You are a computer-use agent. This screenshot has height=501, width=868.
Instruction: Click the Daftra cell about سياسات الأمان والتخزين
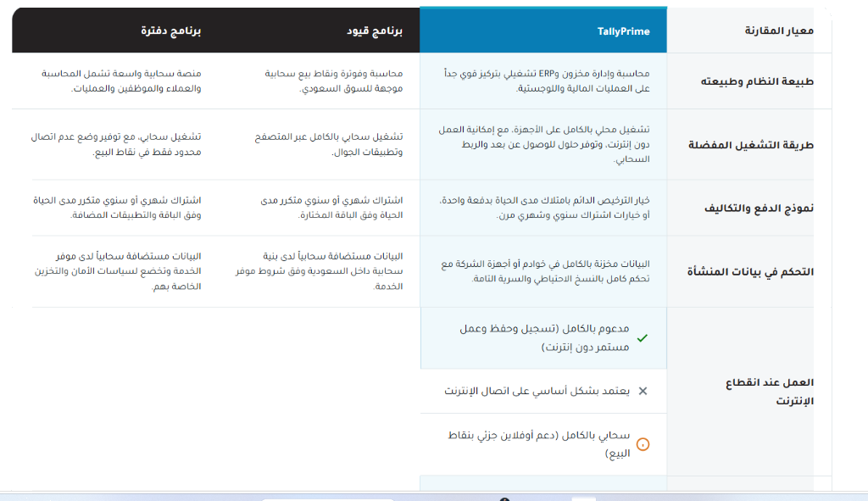pos(115,271)
